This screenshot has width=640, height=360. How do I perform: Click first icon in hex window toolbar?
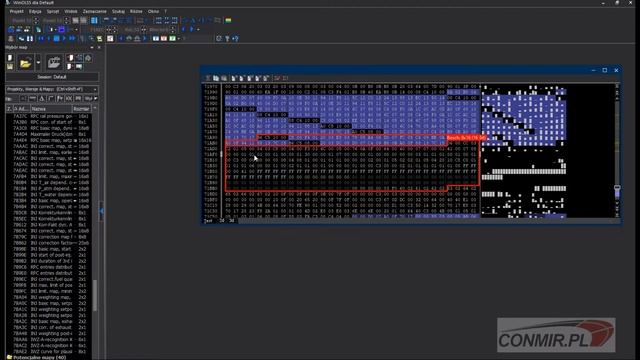(x=208, y=78)
